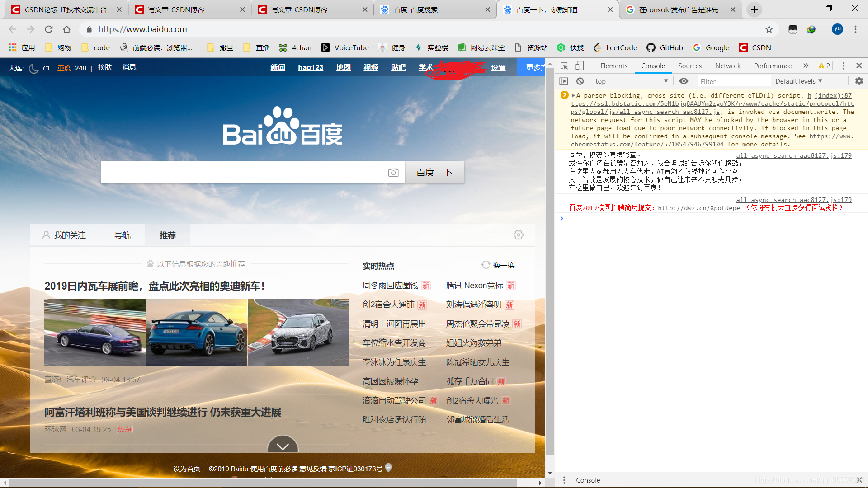Open the 新闻 link in Baidu header
Screen dimensions: 868x488
(278, 67)
